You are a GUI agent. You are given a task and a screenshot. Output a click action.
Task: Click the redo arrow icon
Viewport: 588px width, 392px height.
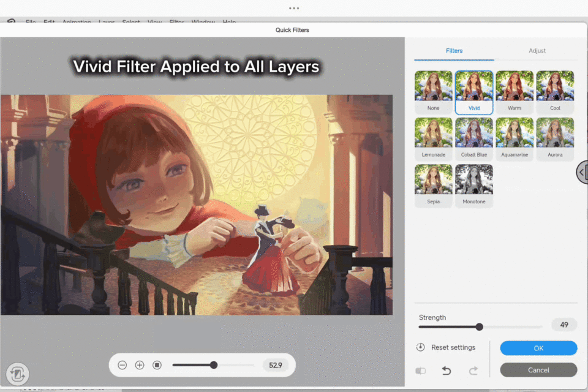coord(473,371)
